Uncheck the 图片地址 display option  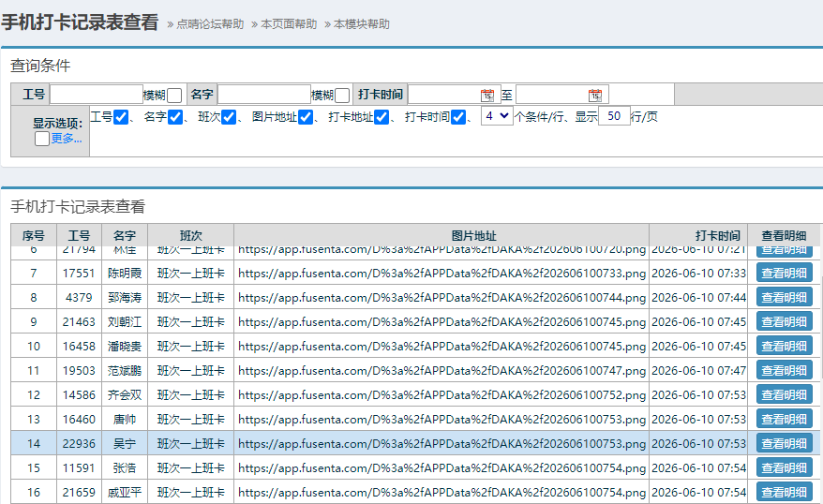pyautogui.click(x=306, y=117)
